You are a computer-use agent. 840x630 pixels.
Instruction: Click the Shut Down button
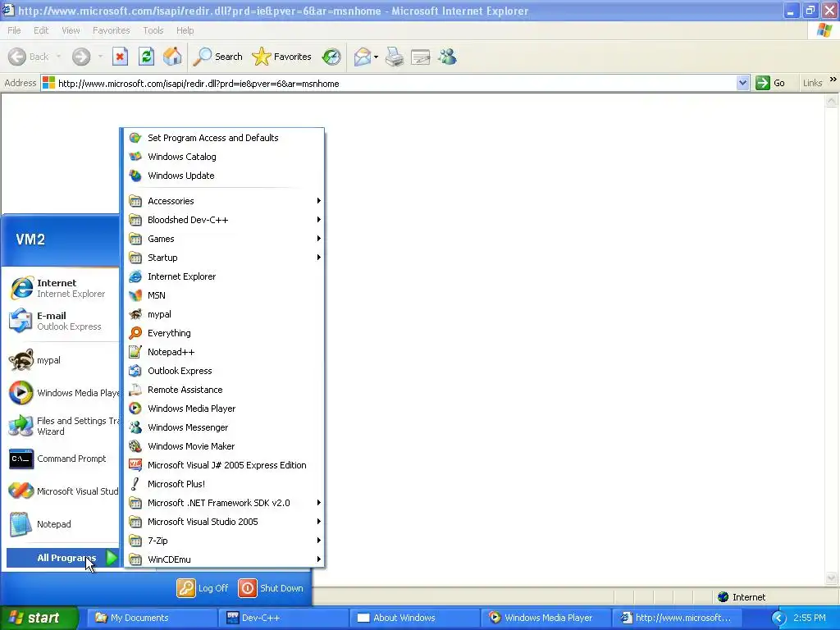[271, 587]
